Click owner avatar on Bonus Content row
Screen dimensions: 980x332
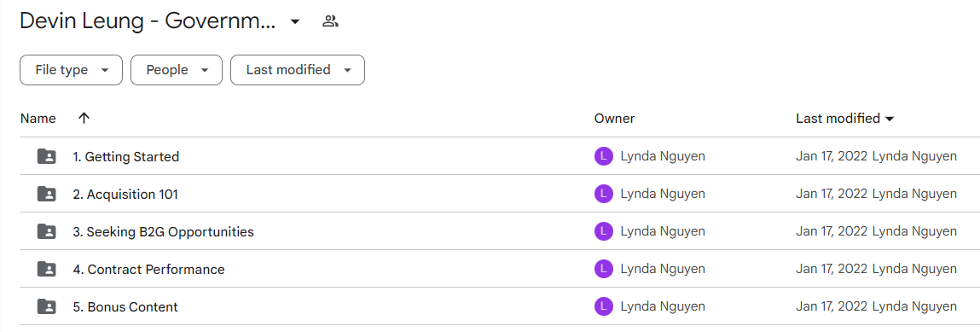click(x=603, y=306)
